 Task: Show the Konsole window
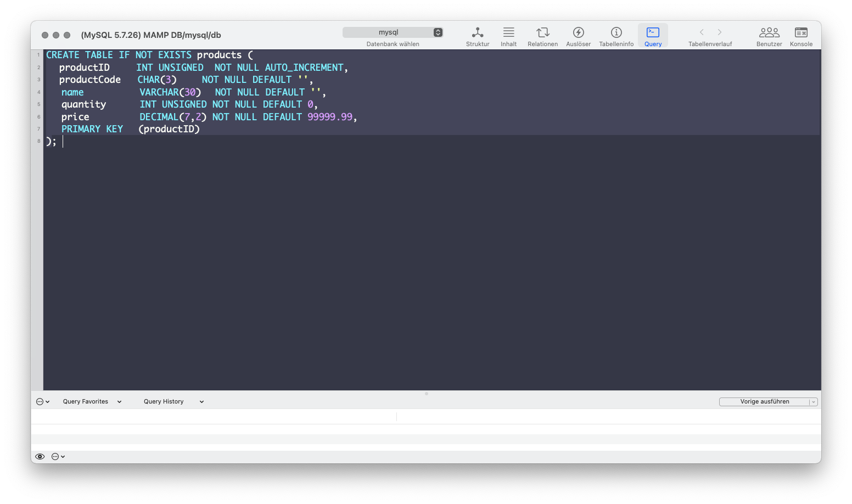[x=801, y=36]
